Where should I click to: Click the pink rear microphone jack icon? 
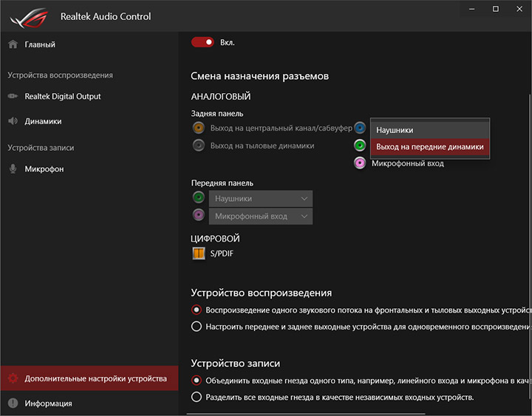point(360,163)
